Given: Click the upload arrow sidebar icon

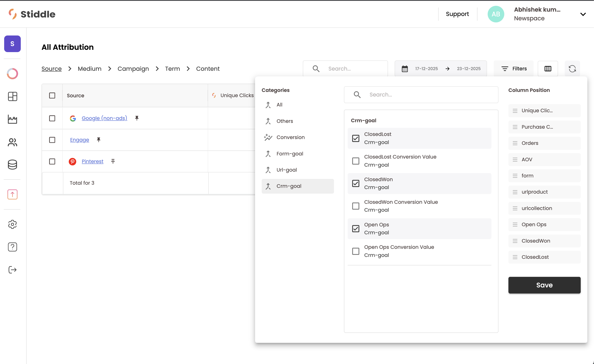Looking at the screenshot, I should tap(12, 194).
